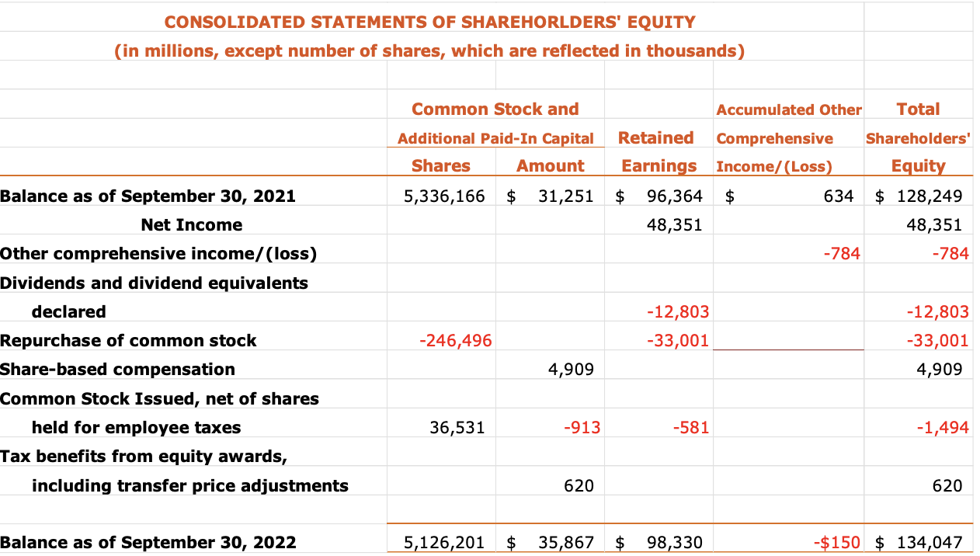Select the Balance as of September 30, 2022 label
Image resolution: width=980 pixels, height=556 pixels.
[148, 542]
